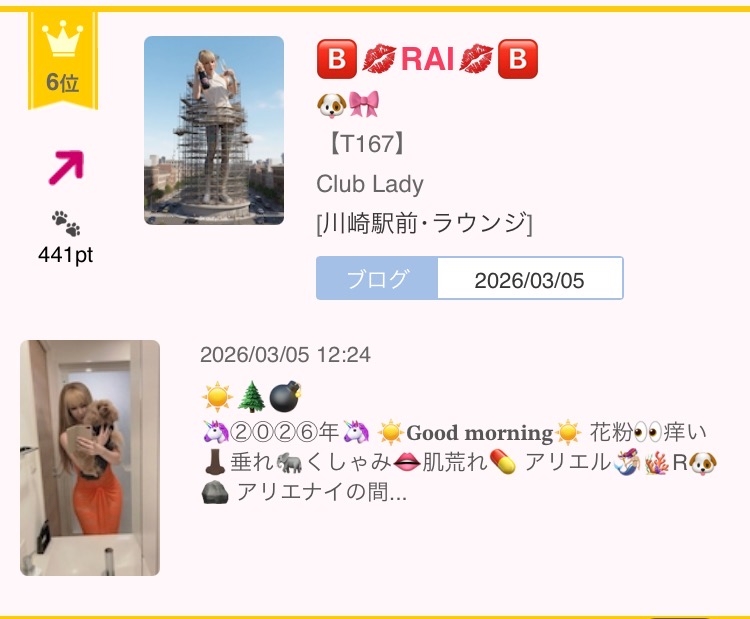Open the giant statue profile photo
Screen dimensions: 750x619
coord(214,131)
